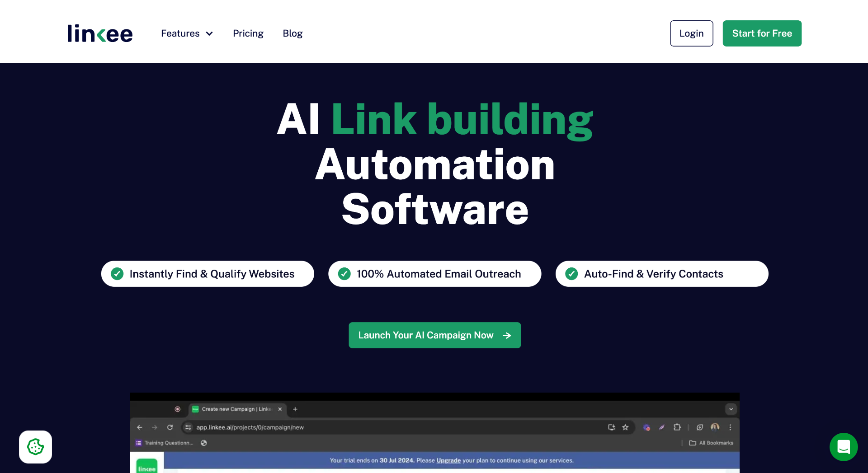Close the Create new Campaign tab in the preview
Screen dimensions: 868x473
280,409
